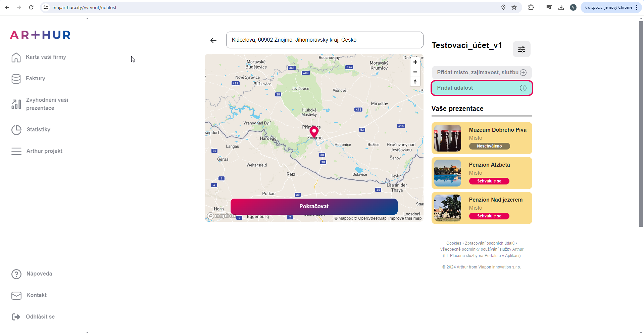
Task: Bookmark this page with star icon
Action: [514, 7]
